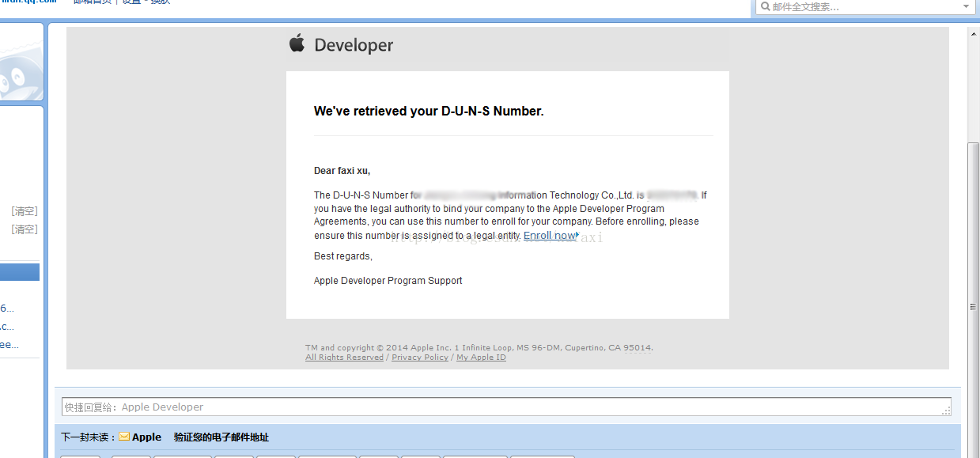Follow the Enroll now link
The width and height of the screenshot is (980, 458).
coord(551,236)
